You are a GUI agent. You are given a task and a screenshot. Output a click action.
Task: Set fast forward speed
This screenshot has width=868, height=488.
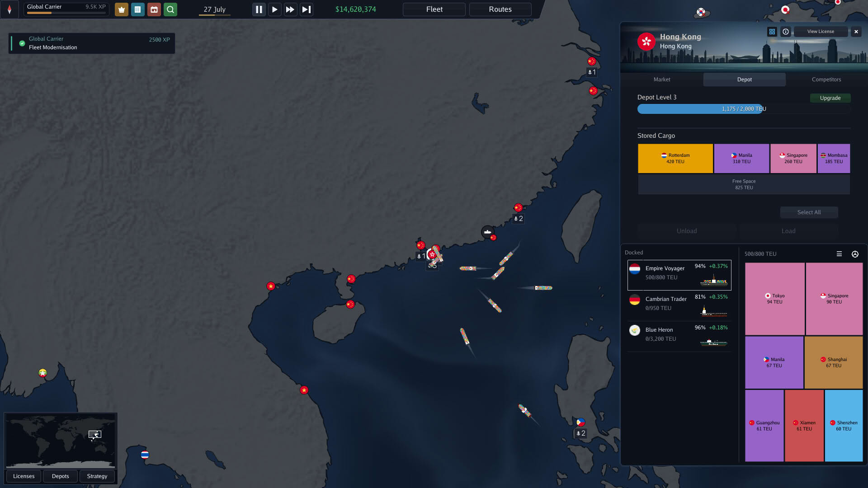[x=290, y=9]
